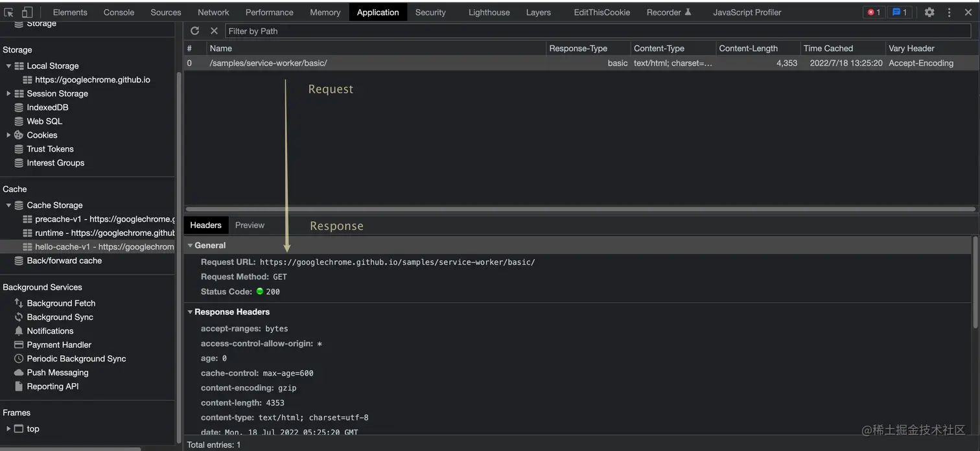Click the Background Sync icon

[19, 318]
